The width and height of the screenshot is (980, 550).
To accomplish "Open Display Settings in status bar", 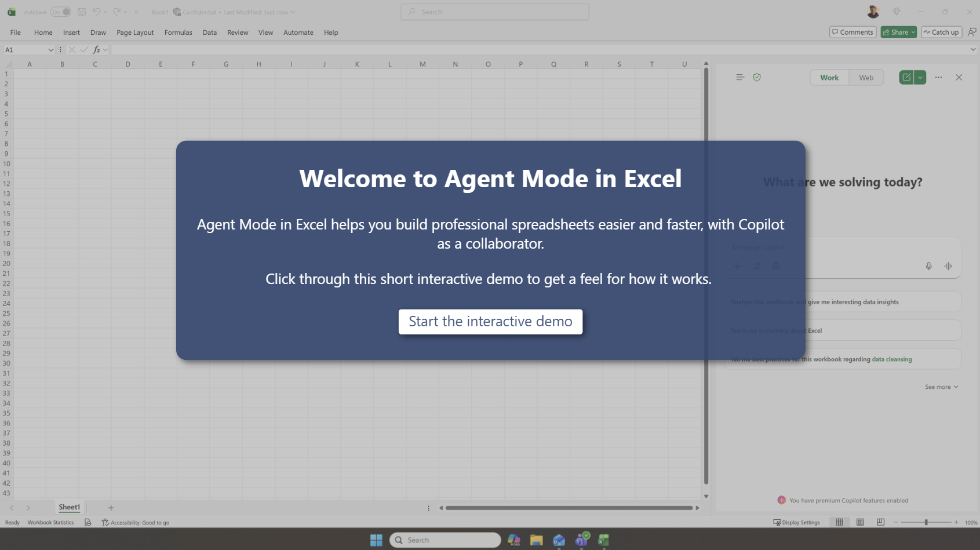I will [797, 523].
